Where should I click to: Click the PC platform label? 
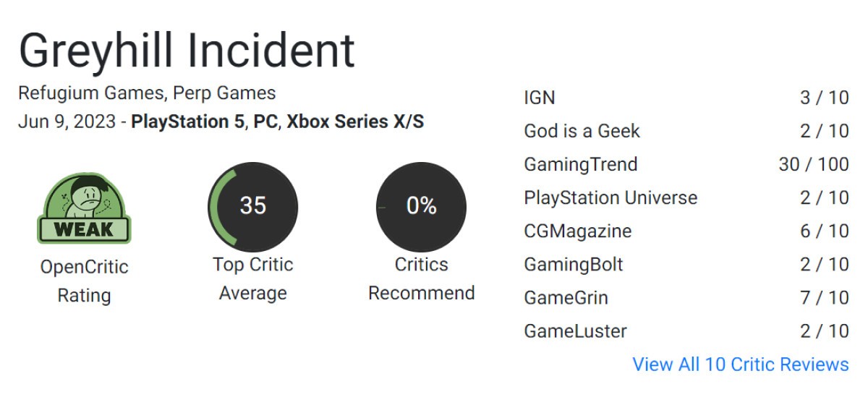(x=265, y=121)
